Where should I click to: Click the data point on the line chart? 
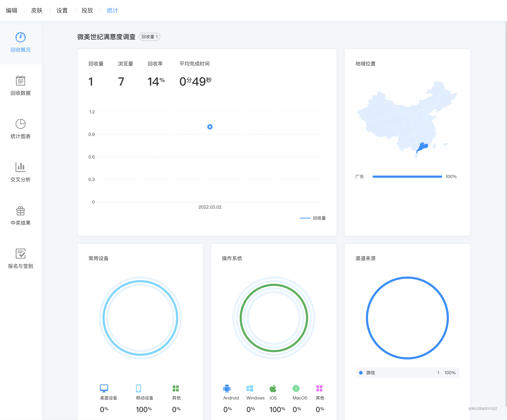(210, 127)
